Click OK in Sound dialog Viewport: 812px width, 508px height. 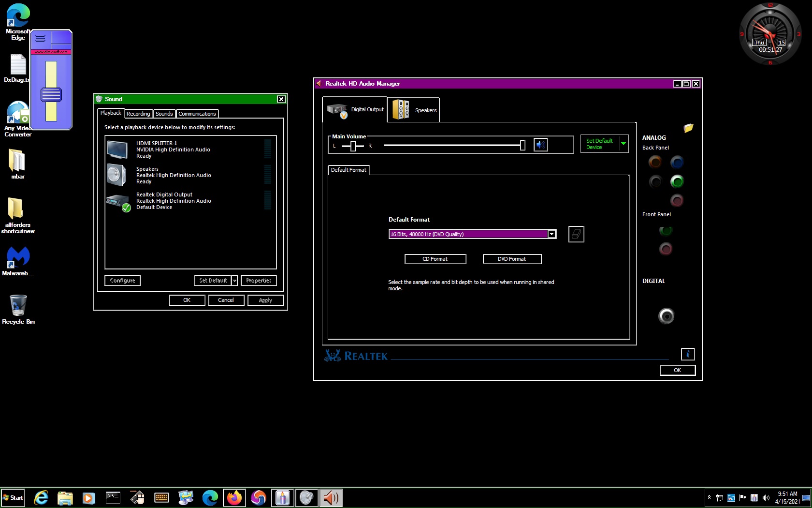[187, 300]
